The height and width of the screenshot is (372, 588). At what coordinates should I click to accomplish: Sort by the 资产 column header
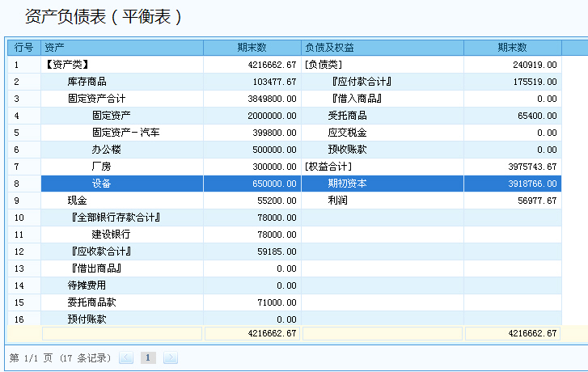click(x=121, y=48)
